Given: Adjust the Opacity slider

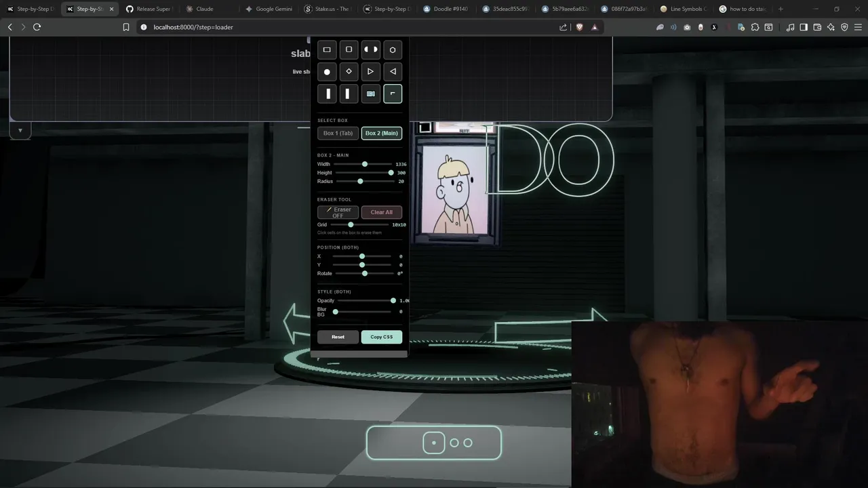Looking at the screenshot, I should [x=367, y=300].
